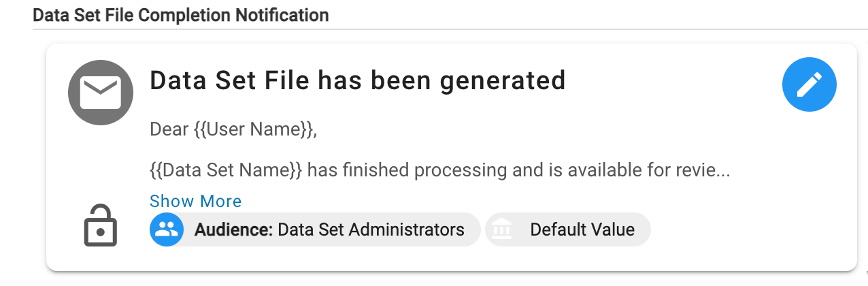Click the {{User Name}} placeholder
The image size is (868, 286).
pos(253,129)
